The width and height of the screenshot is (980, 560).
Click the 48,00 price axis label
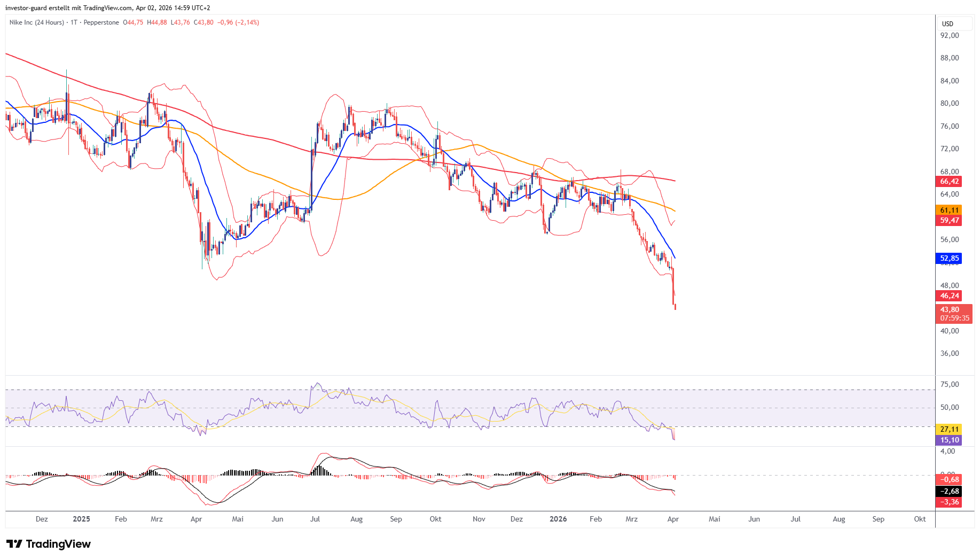(950, 286)
